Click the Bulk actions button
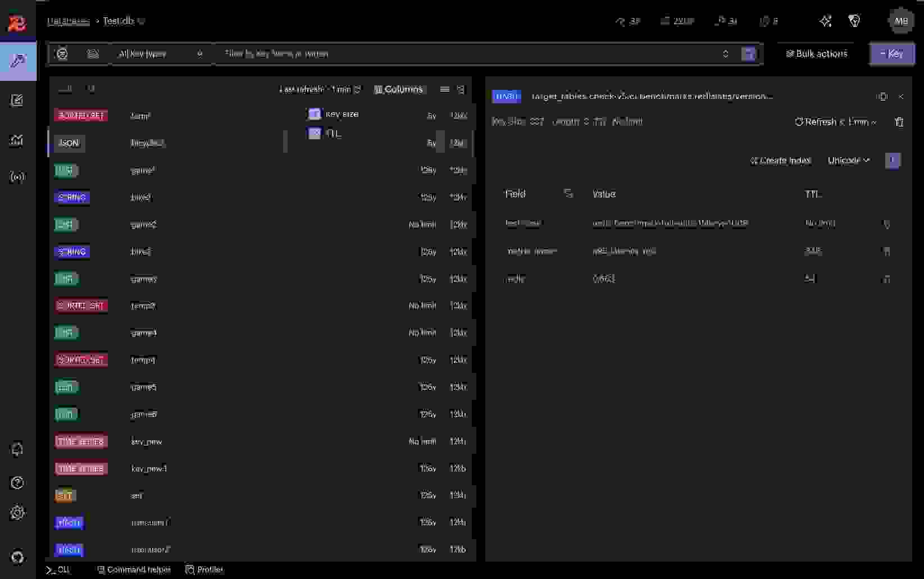924x579 pixels. 816,54
